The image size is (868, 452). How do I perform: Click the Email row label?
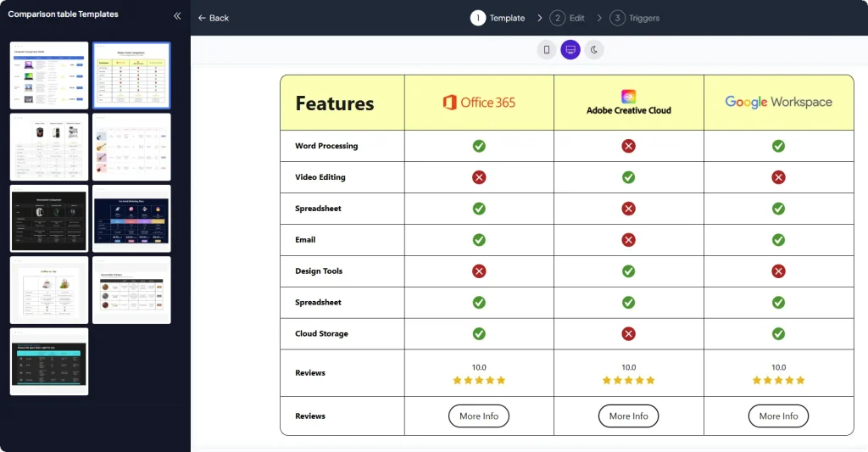(305, 240)
